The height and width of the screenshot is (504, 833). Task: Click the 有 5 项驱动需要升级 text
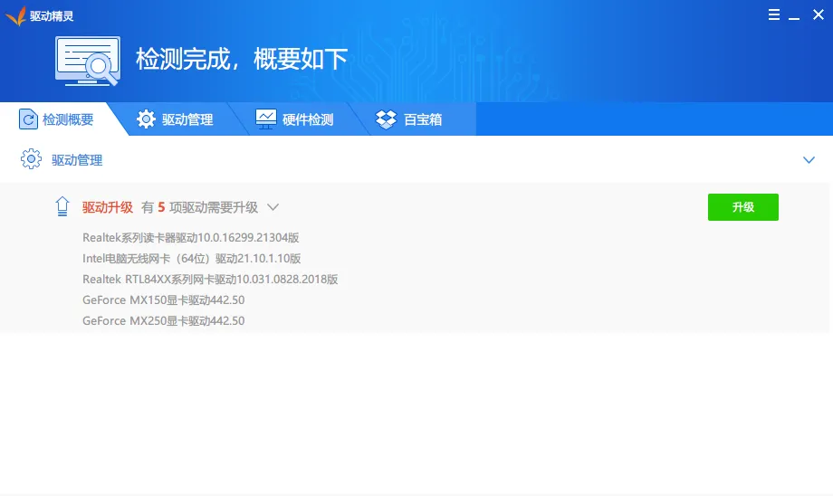(200, 207)
